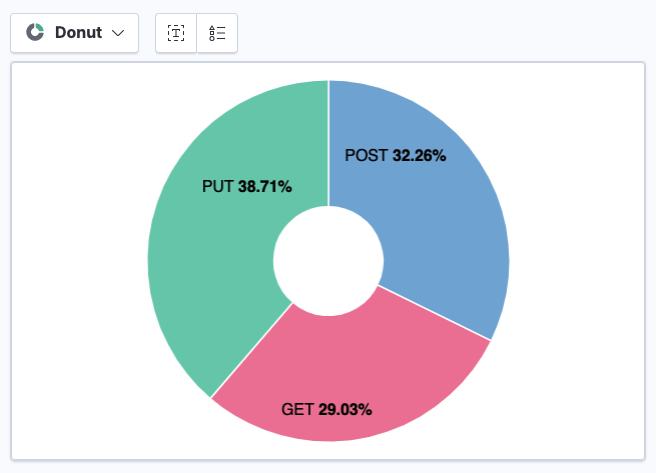Click the word PUT in the chart
This screenshot has width=656, height=473.
[218, 186]
